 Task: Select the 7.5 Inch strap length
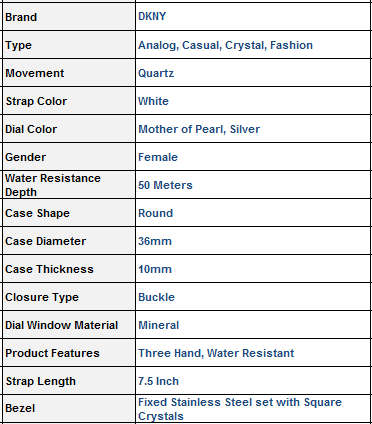pyautogui.click(x=159, y=381)
